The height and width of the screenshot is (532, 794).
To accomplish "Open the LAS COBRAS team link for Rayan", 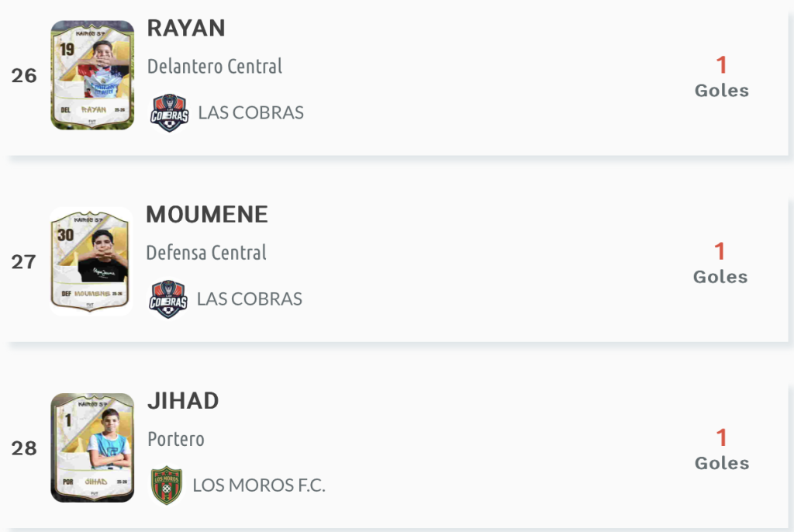I will click(250, 112).
